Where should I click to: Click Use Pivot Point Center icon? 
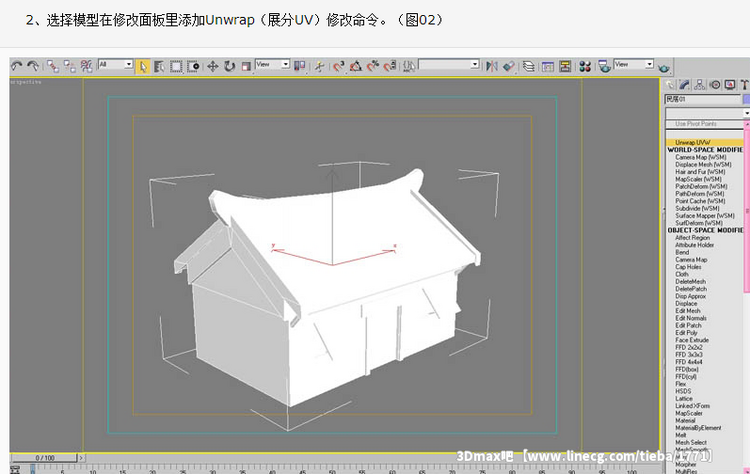tap(300, 66)
